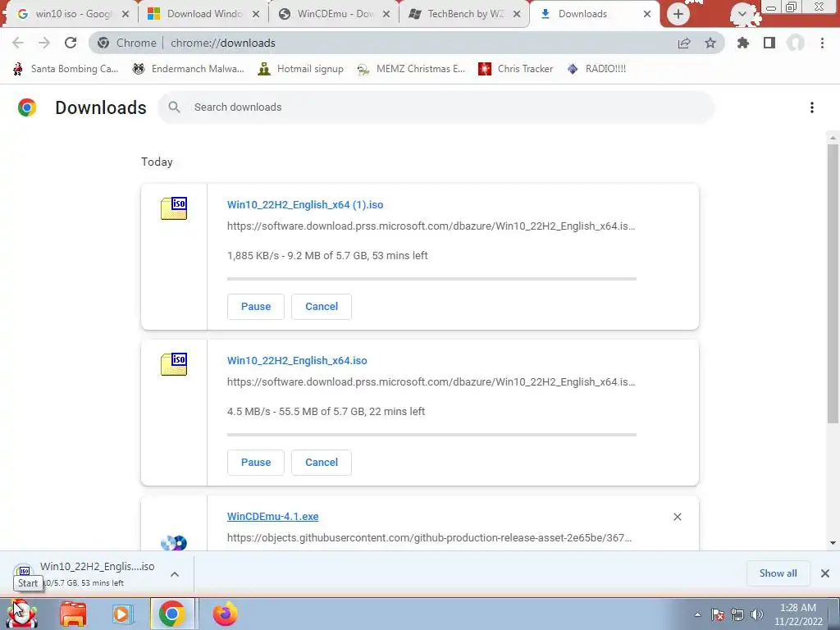840x630 pixels.
Task: Click the share page icon in address bar
Action: pyautogui.click(x=684, y=43)
